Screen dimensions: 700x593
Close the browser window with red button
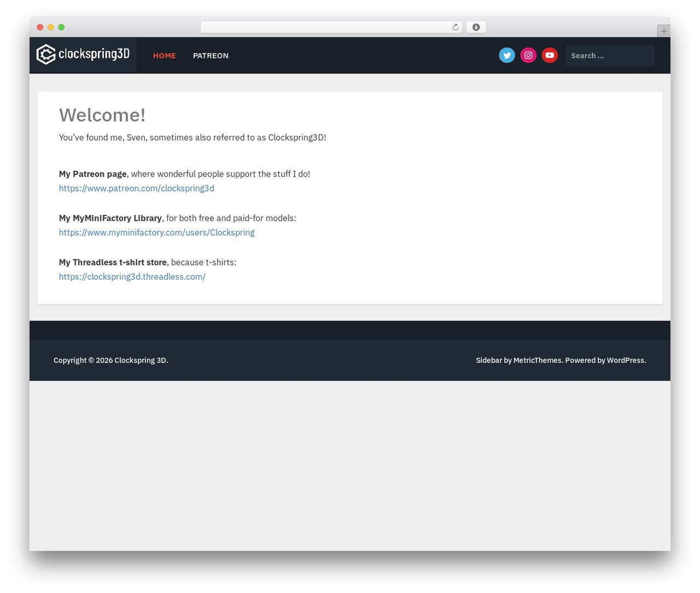[40, 27]
